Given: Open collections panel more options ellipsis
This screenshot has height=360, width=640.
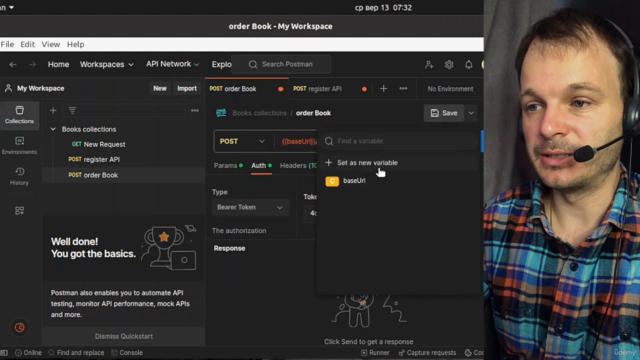Looking at the screenshot, I should [x=195, y=111].
